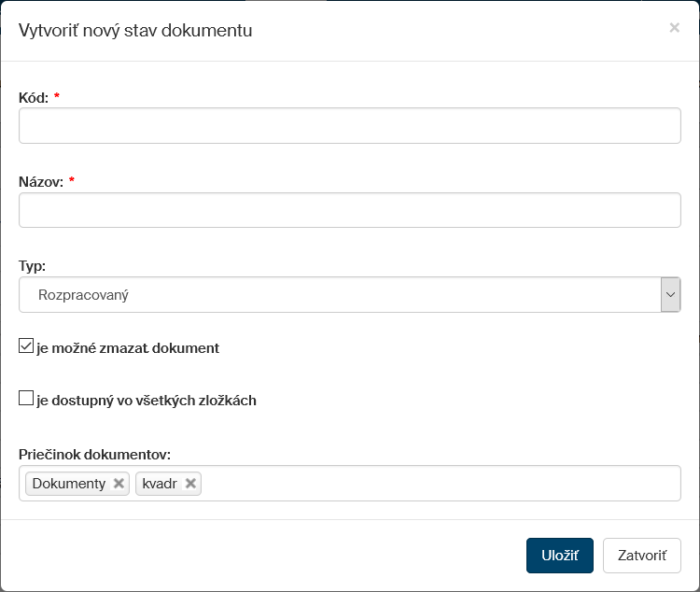Click the empty area of the Priečinok dokumentov field
This screenshot has width=700, height=592.
point(439,484)
